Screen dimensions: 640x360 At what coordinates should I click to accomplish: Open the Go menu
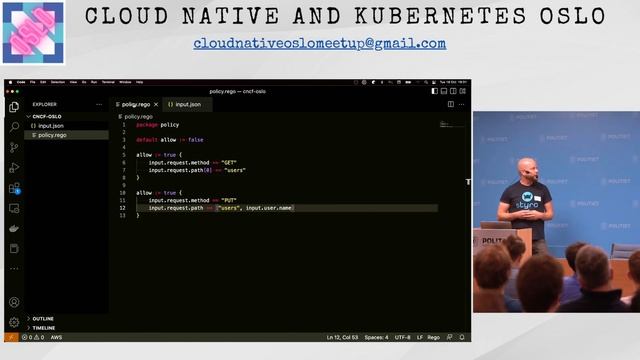pos(84,82)
